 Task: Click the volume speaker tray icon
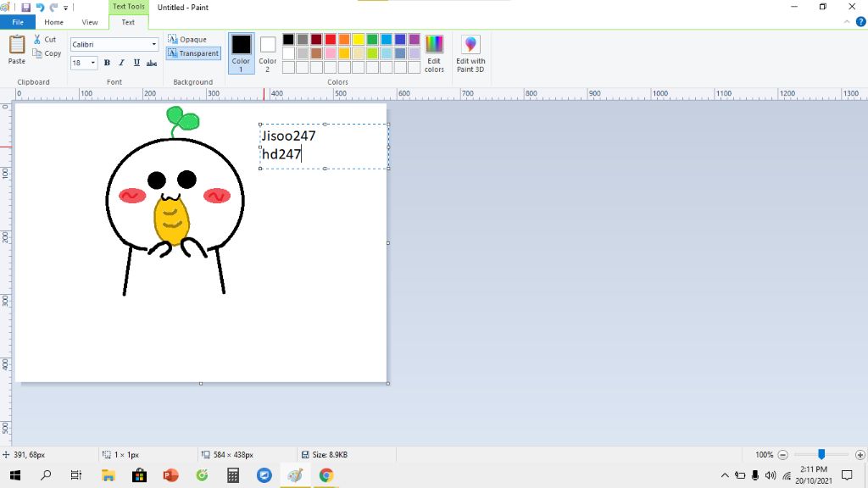click(770, 475)
